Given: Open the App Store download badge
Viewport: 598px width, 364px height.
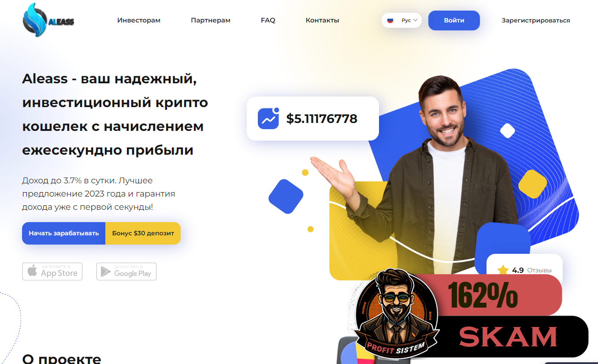Looking at the screenshot, I should click(52, 271).
